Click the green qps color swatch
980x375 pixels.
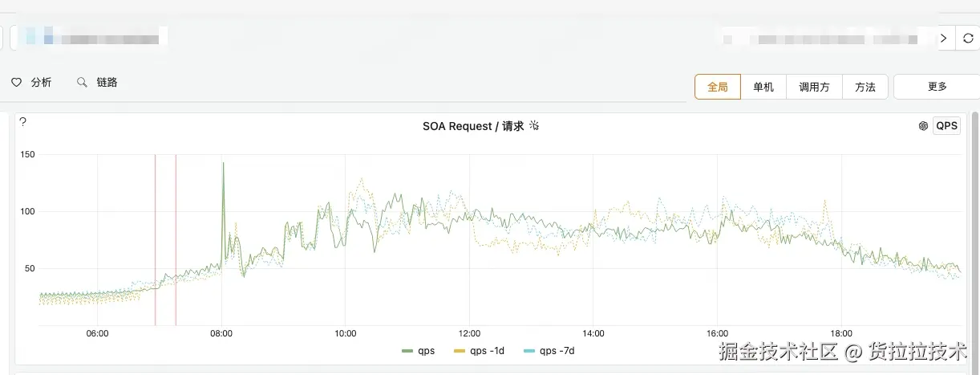tap(407, 351)
